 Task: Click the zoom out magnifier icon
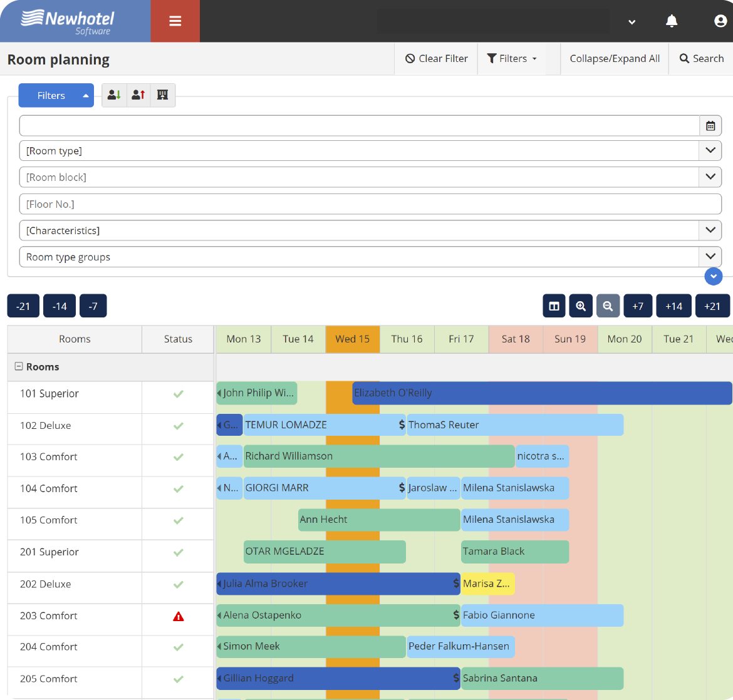pyautogui.click(x=608, y=306)
